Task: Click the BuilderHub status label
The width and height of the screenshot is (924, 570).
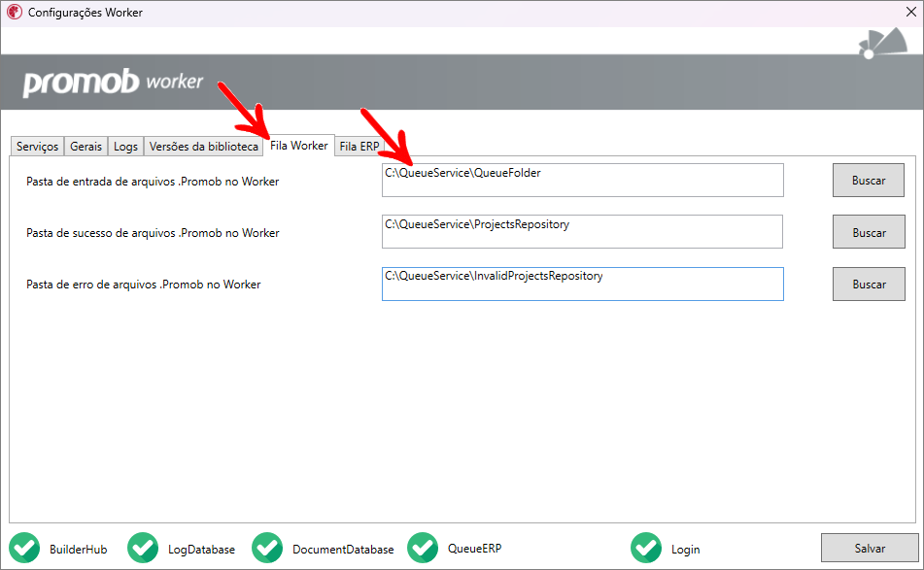Action: pyautogui.click(x=79, y=550)
